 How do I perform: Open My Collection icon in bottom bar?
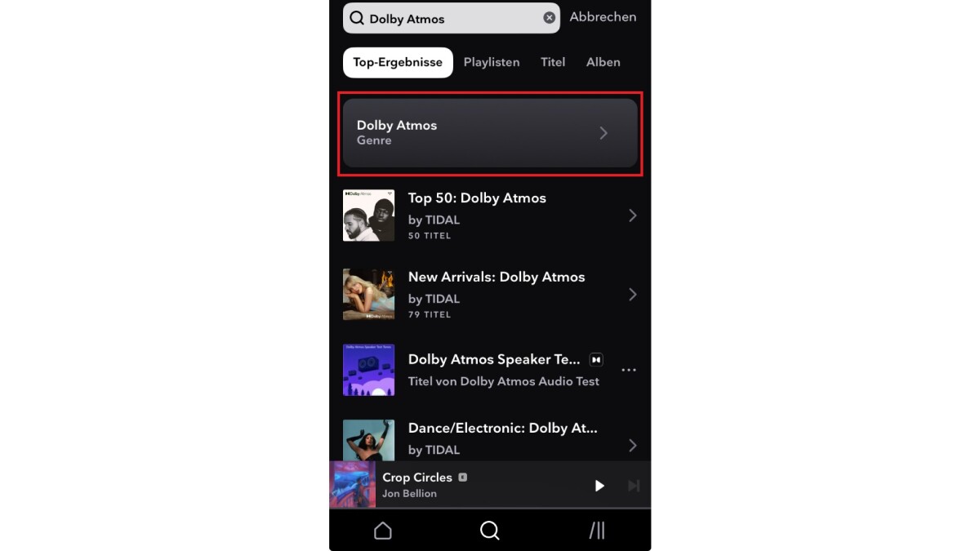(x=597, y=531)
